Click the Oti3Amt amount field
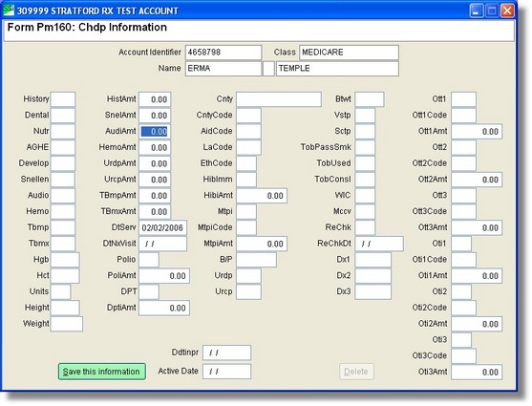 pyautogui.click(x=477, y=372)
